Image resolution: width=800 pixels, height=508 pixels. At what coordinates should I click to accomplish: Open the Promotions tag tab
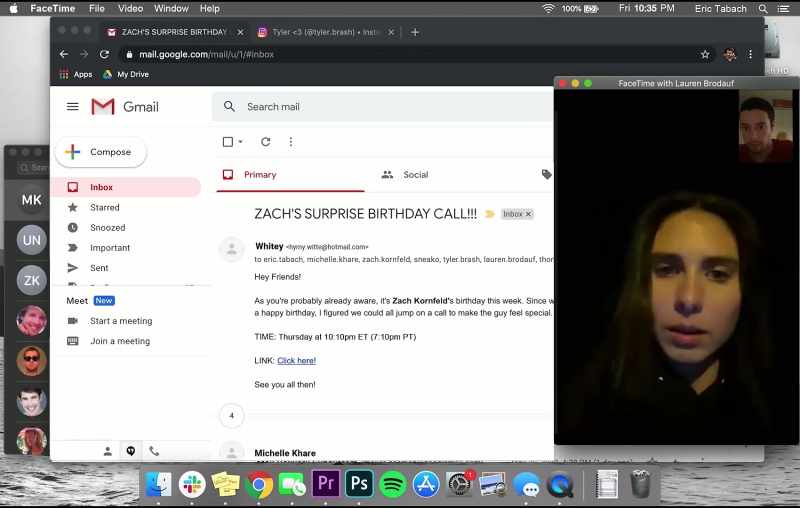point(546,174)
